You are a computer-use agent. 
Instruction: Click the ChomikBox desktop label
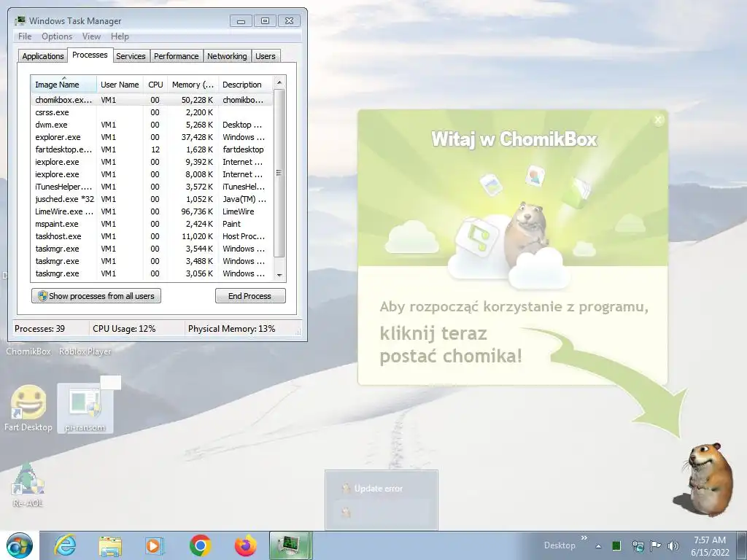(28, 351)
